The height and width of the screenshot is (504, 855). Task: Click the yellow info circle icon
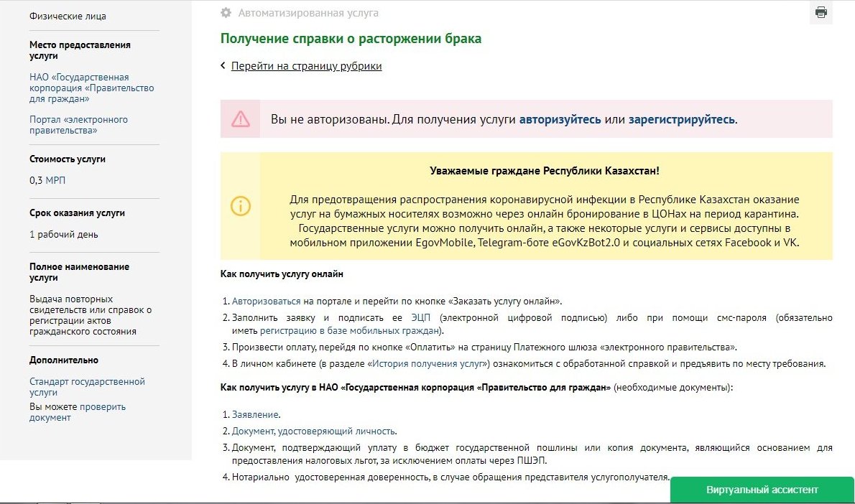pos(241,206)
